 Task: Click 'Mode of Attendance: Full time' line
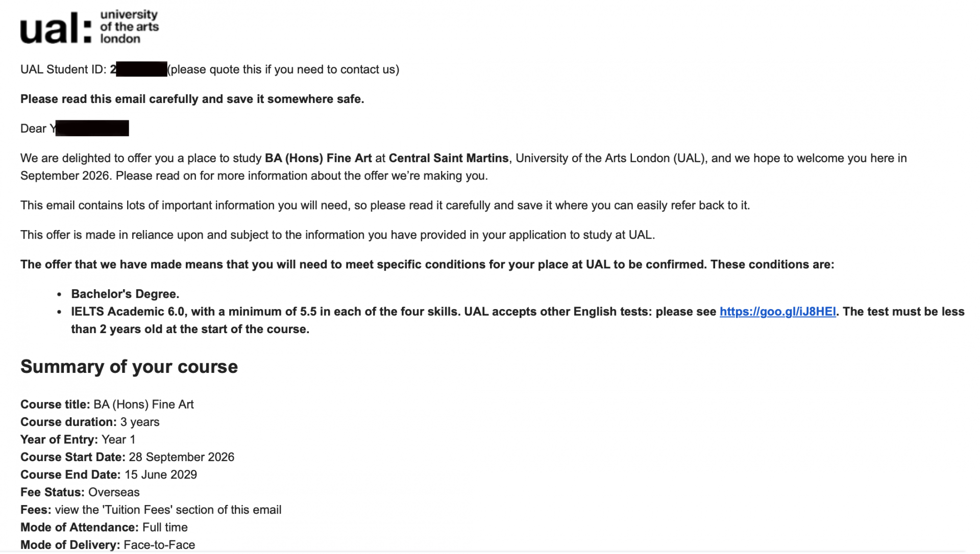104,527
